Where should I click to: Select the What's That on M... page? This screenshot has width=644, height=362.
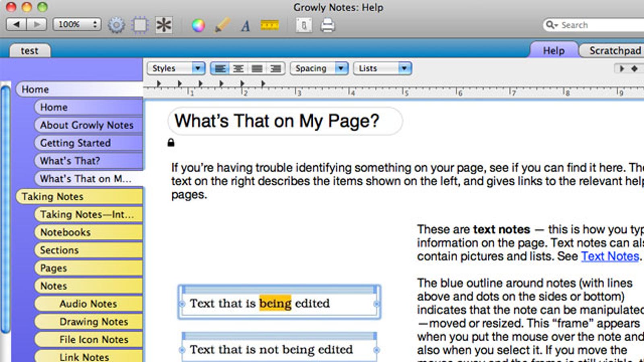point(89,179)
